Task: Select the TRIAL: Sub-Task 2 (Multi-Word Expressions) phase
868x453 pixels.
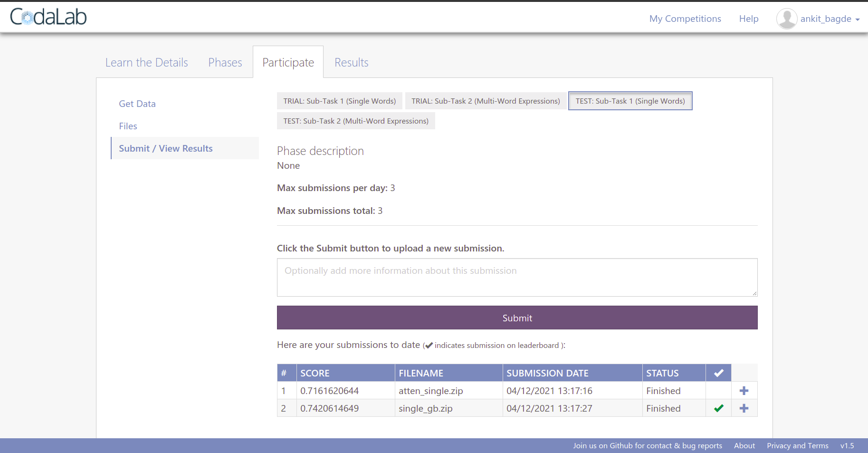Action: pos(485,101)
